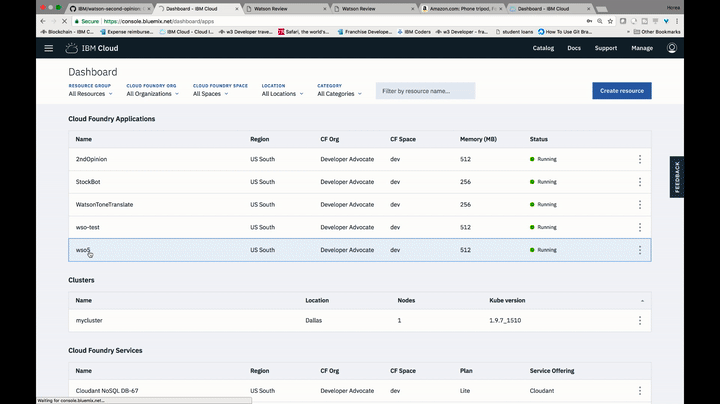
Task: Click Running status of 2ndOpinion row
Action: click(x=543, y=159)
